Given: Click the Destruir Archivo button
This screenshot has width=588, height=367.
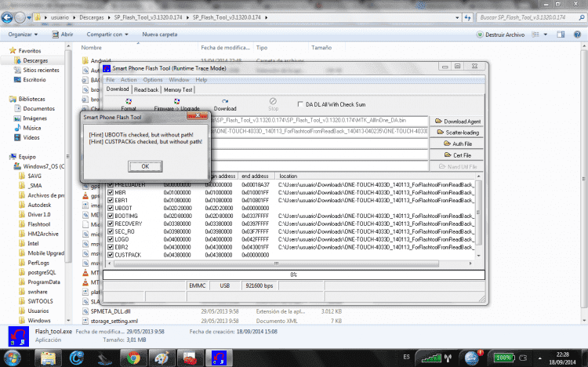Looking at the screenshot, I should pyautogui.click(x=500, y=35).
